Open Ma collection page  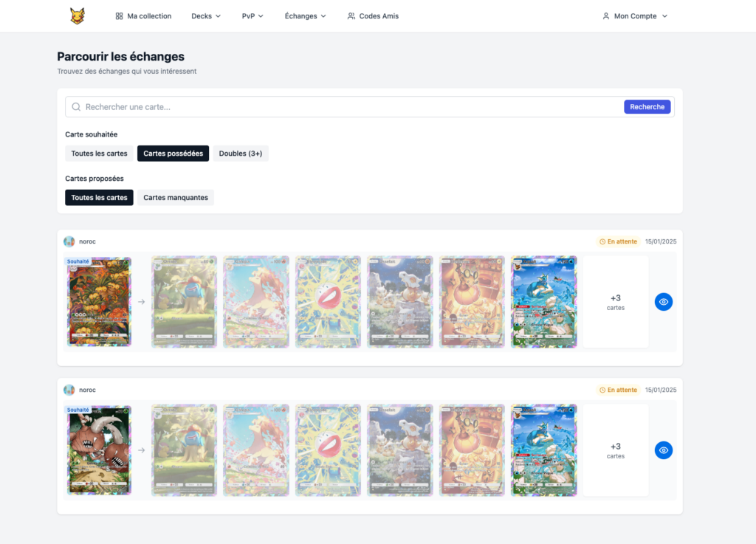tap(144, 16)
